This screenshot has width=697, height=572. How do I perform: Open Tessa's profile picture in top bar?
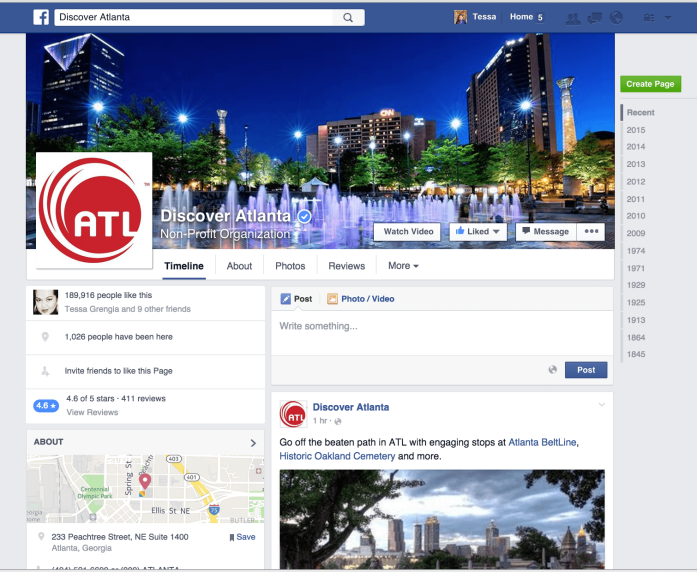(461, 17)
